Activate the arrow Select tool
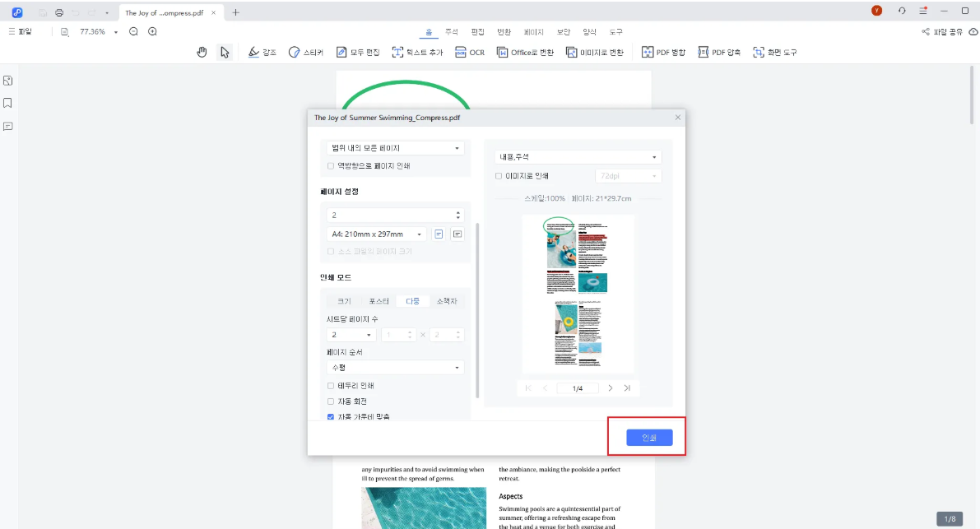The height and width of the screenshot is (529, 980). point(225,53)
